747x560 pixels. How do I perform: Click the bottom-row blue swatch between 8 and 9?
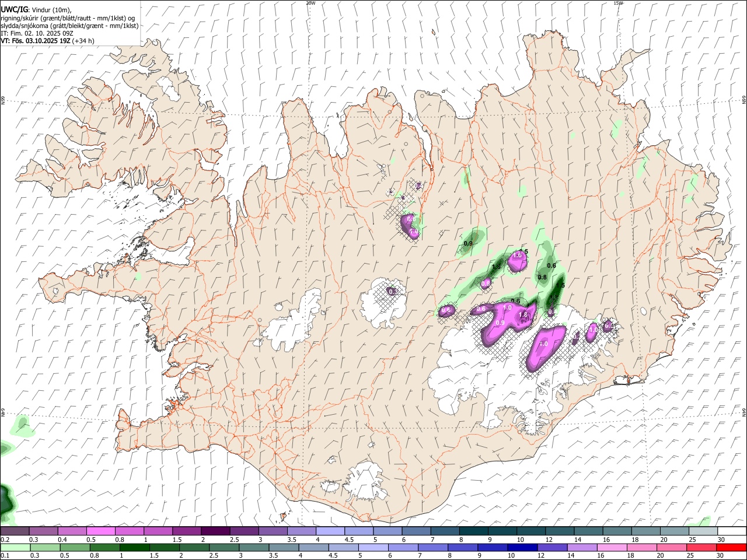463,548
